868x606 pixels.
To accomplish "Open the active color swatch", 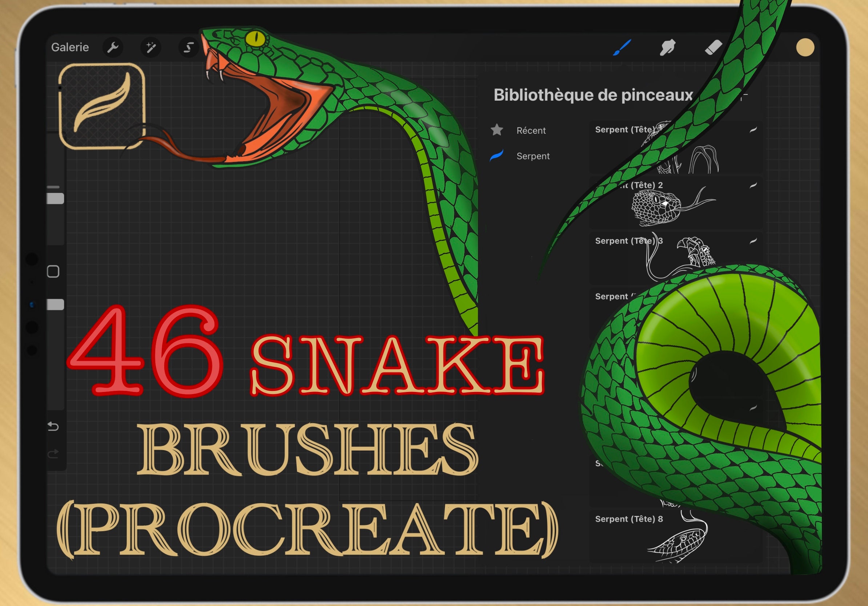I will (x=805, y=48).
